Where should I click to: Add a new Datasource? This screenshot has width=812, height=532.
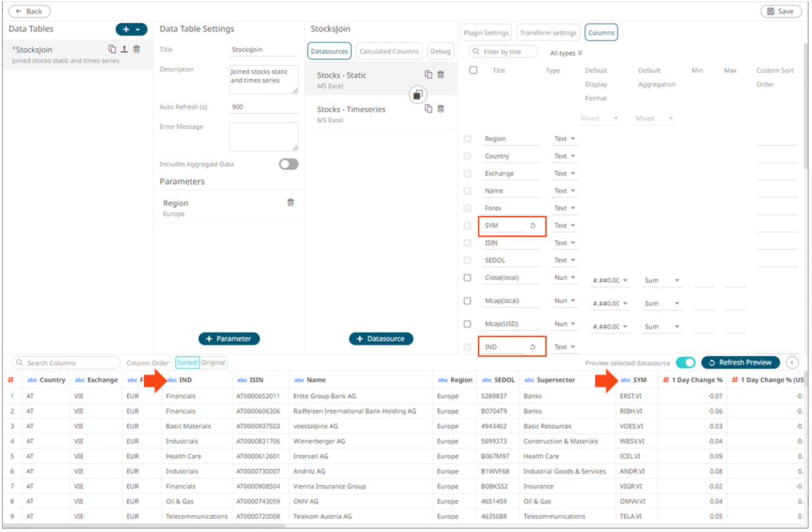pyautogui.click(x=381, y=338)
